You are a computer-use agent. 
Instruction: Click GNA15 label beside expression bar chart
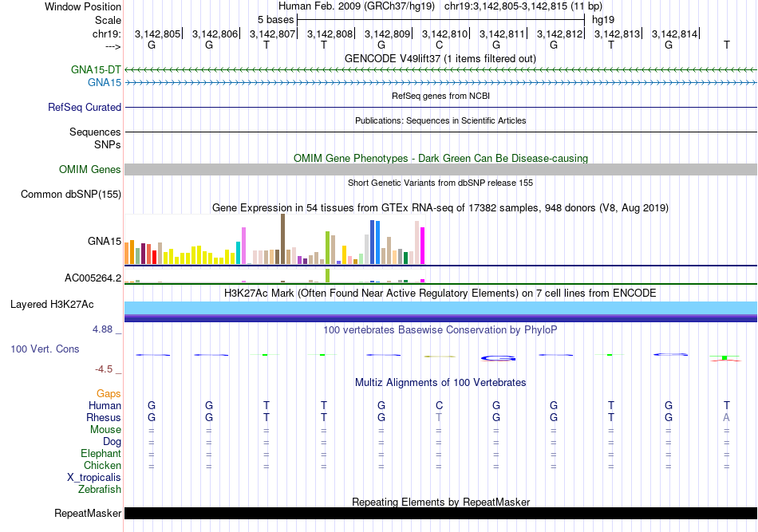(105, 241)
